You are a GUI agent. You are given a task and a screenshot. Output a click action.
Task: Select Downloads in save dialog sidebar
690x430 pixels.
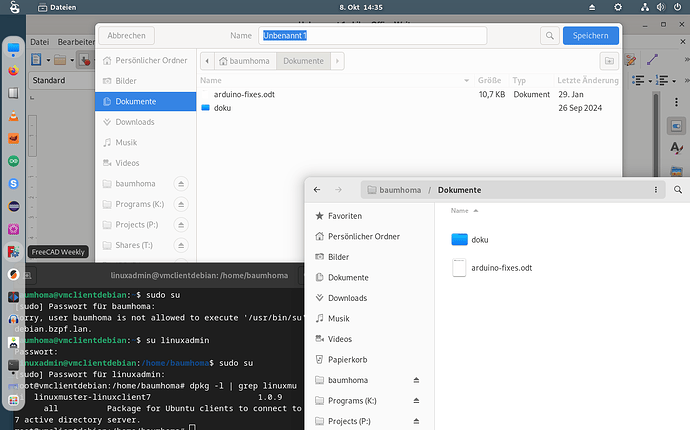[146, 122]
